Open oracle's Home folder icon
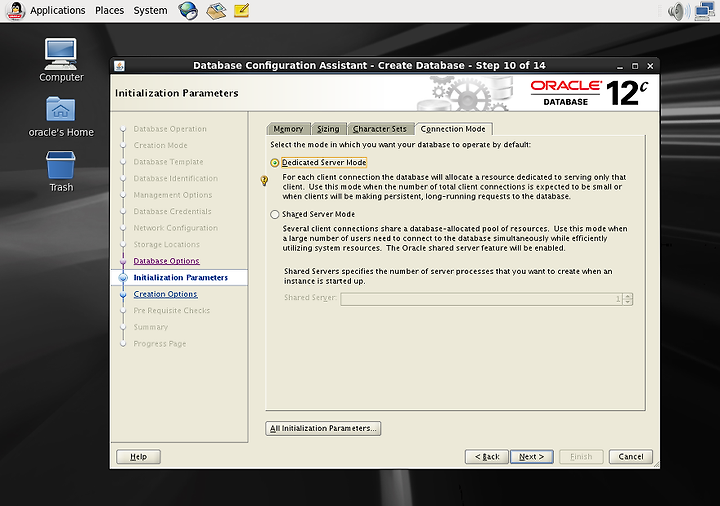The image size is (720, 506). [x=61, y=117]
